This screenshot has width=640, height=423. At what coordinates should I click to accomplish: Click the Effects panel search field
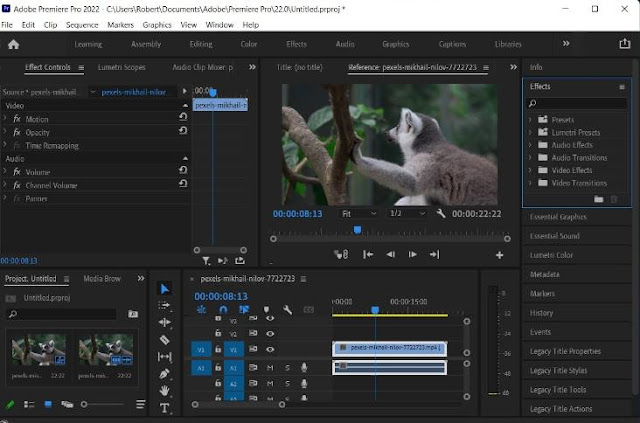(577, 103)
